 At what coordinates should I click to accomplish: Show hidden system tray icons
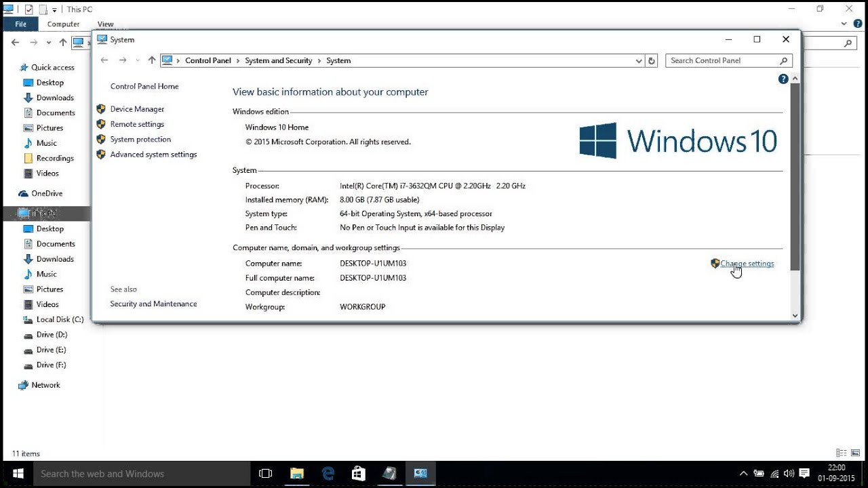click(743, 474)
